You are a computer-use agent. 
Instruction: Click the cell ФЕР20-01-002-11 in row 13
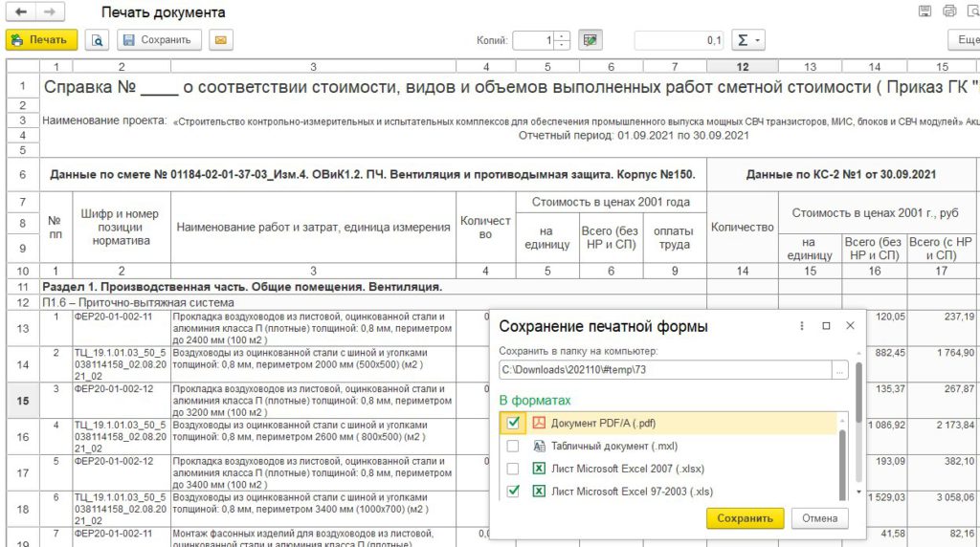(122, 328)
